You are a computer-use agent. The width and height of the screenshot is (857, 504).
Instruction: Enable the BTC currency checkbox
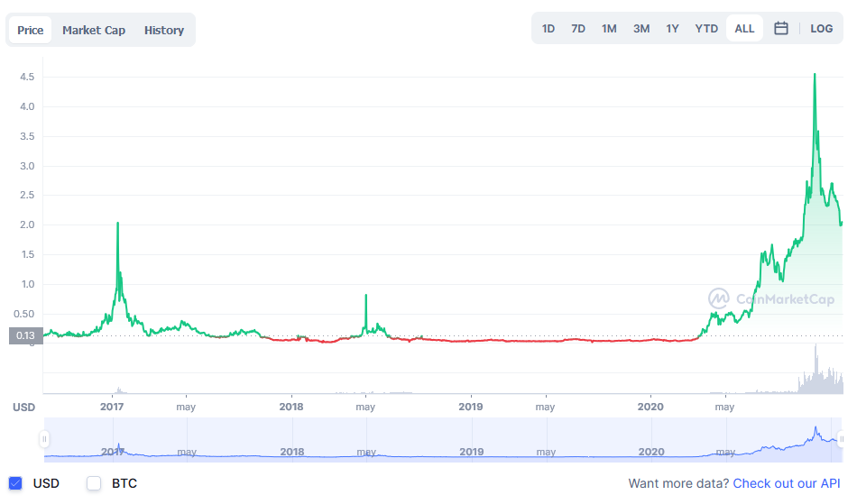click(94, 483)
